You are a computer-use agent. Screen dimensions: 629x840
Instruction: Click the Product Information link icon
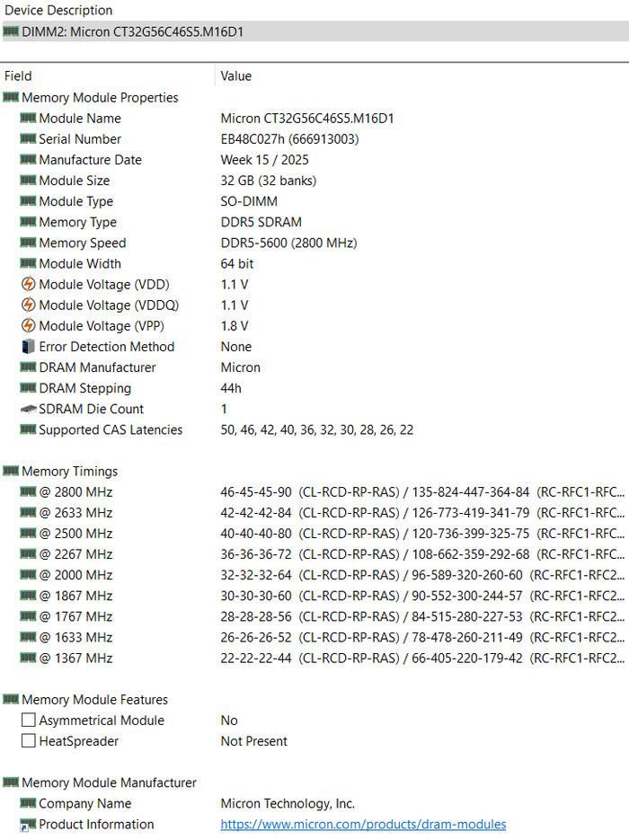click(x=28, y=825)
